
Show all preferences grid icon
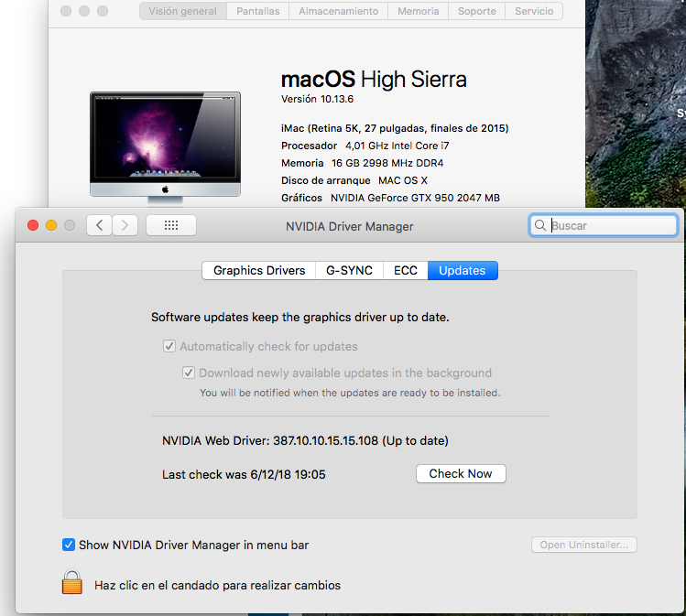point(171,225)
